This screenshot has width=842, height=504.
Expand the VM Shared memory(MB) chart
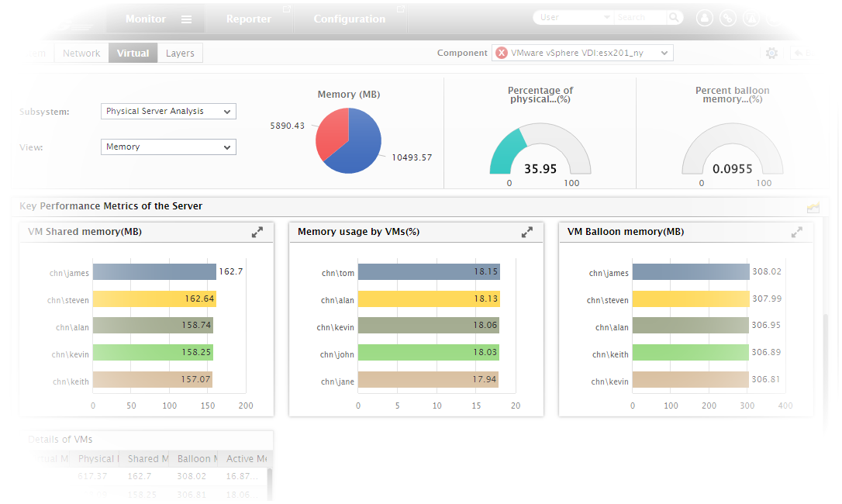[257, 231]
